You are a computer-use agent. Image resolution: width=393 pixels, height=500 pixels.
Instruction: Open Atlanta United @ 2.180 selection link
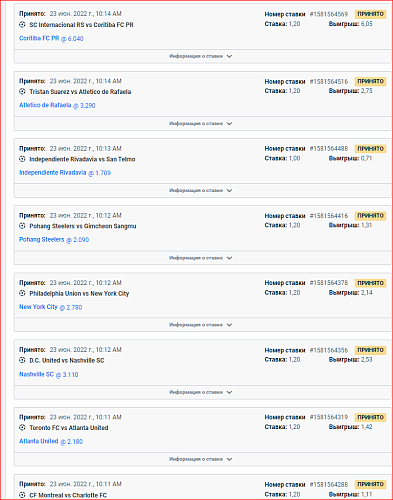point(51,441)
